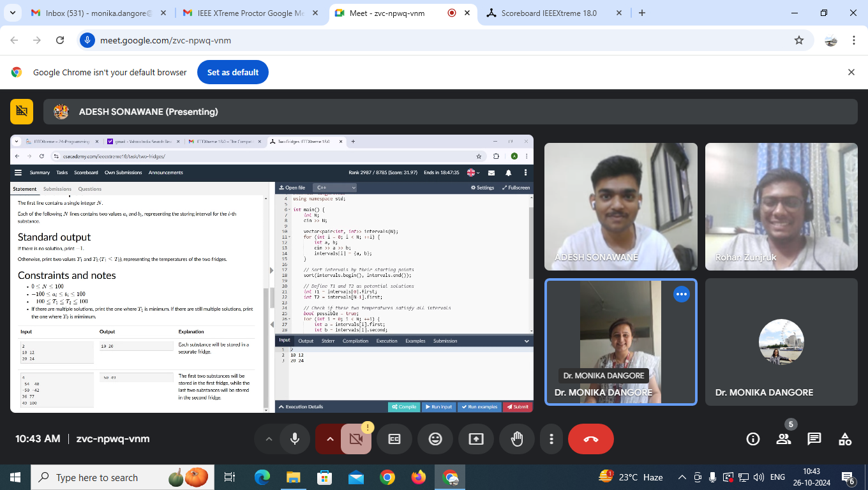Turn on the blocked camera button
The image size is (868, 490).
(356, 439)
